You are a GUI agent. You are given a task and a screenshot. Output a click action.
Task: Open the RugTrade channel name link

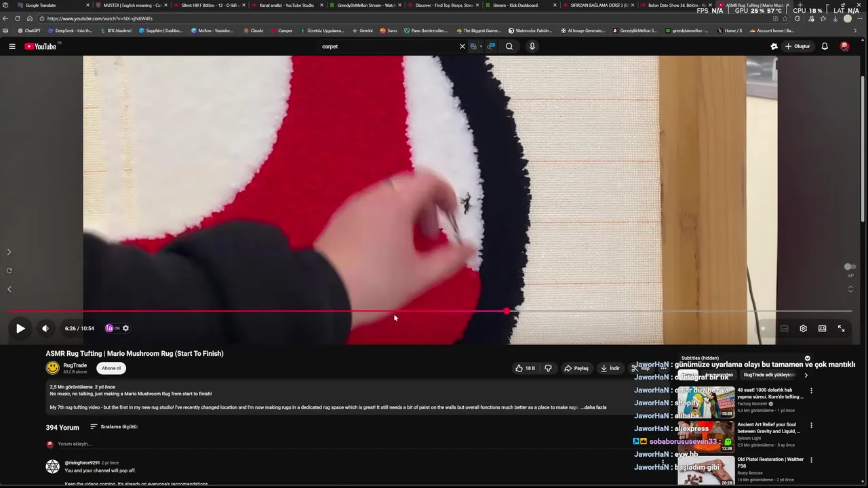tap(75, 365)
